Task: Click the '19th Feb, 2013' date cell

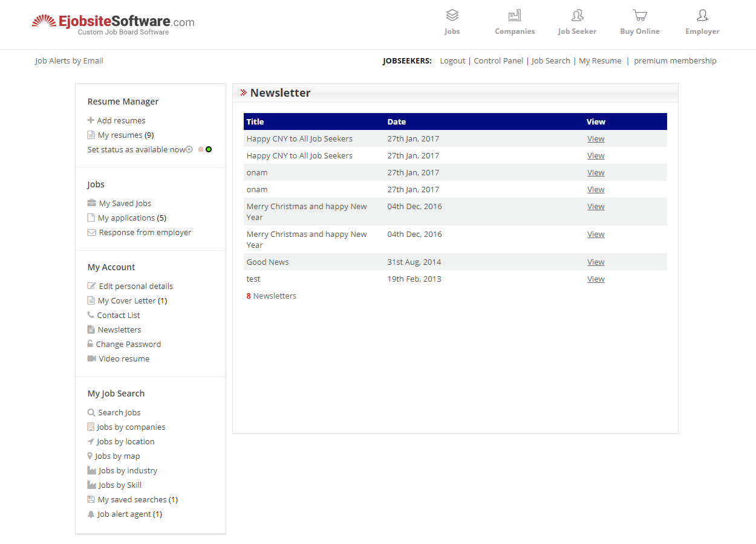Action: click(x=414, y=279)
